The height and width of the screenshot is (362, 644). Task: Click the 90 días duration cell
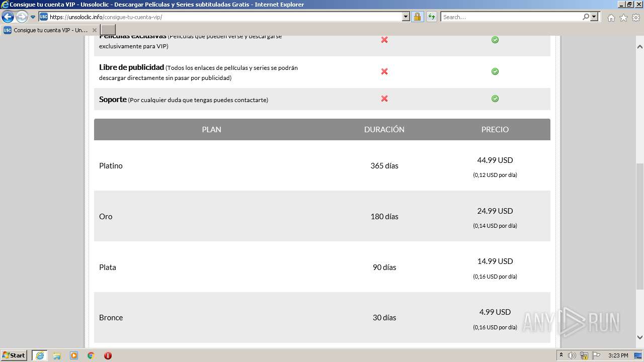pos(384,267)
